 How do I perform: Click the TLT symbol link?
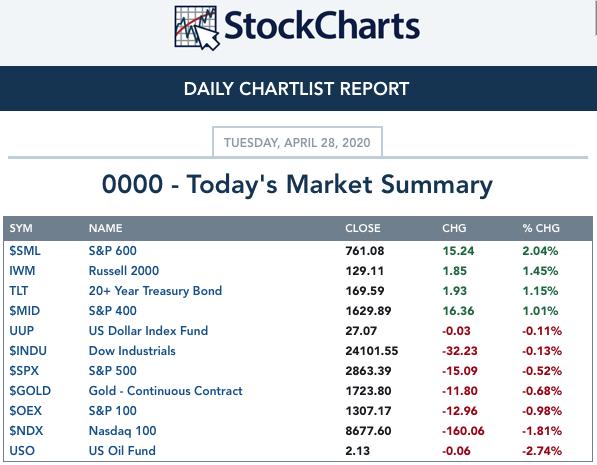click(19, 291)
